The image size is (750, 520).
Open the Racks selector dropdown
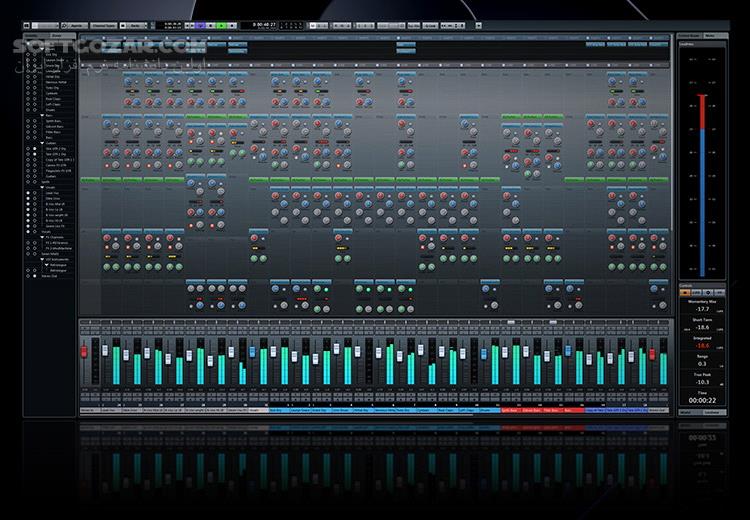(132, 25)
